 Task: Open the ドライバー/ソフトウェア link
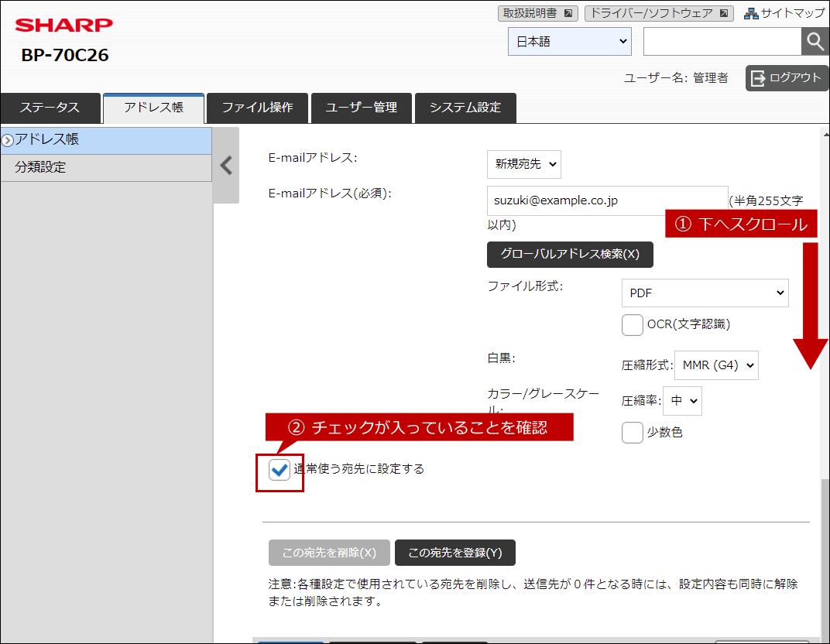coord(659,13)
